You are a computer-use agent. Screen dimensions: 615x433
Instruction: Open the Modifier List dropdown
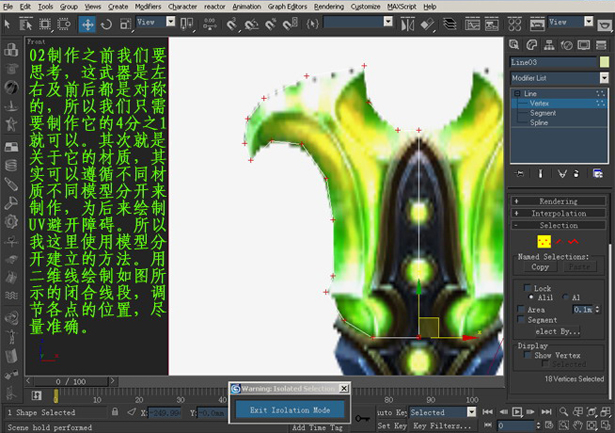point(560,78)
